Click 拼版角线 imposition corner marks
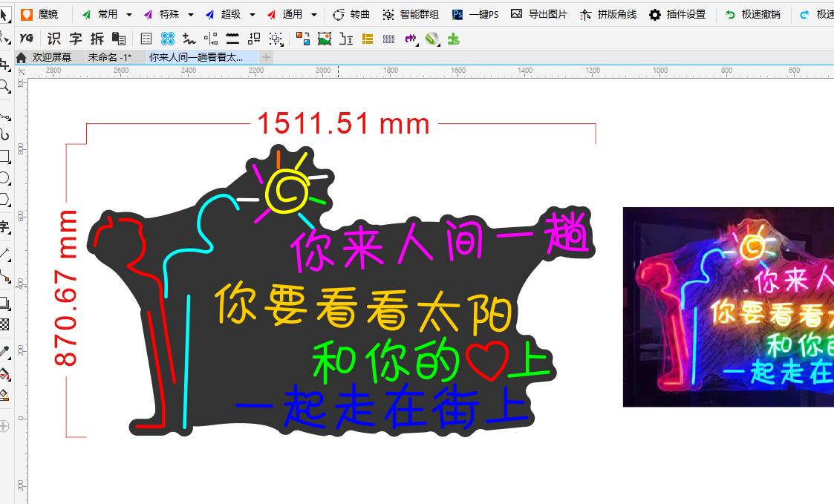The height and width of the screenshot is (504, 834). [x=608, y=14]
